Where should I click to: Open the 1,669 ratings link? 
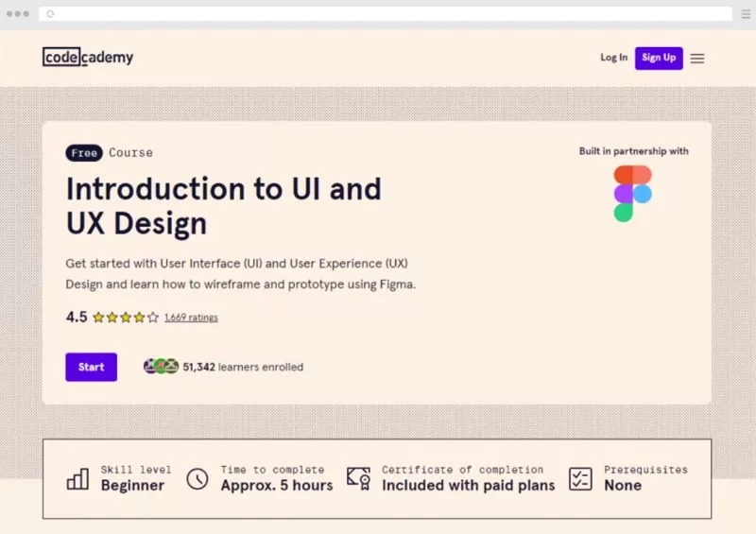click(x=191, y=318)
